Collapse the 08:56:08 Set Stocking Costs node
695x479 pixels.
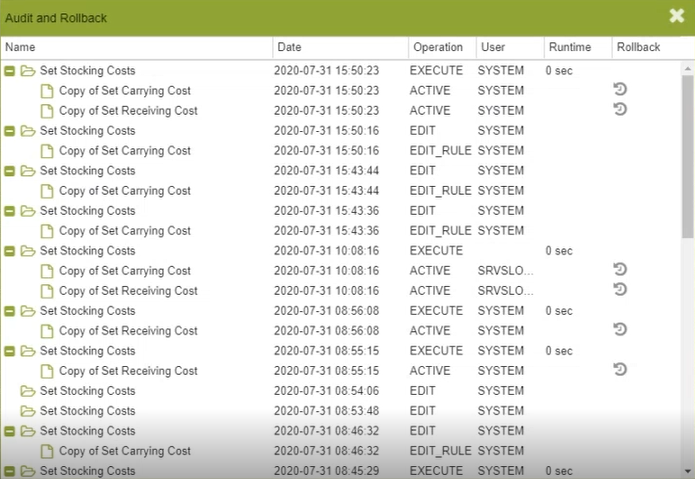coord(10,311)
